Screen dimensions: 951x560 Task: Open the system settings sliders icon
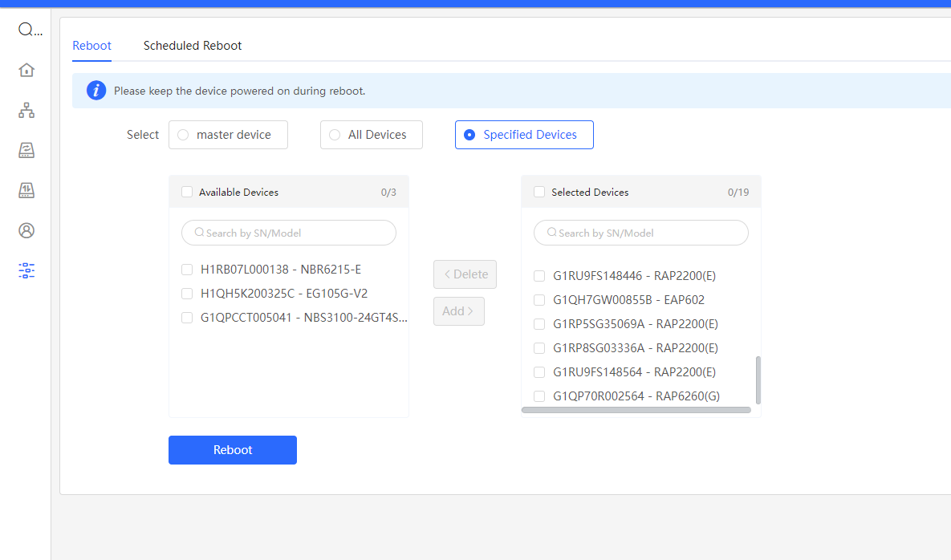click(x=26, y=270)
